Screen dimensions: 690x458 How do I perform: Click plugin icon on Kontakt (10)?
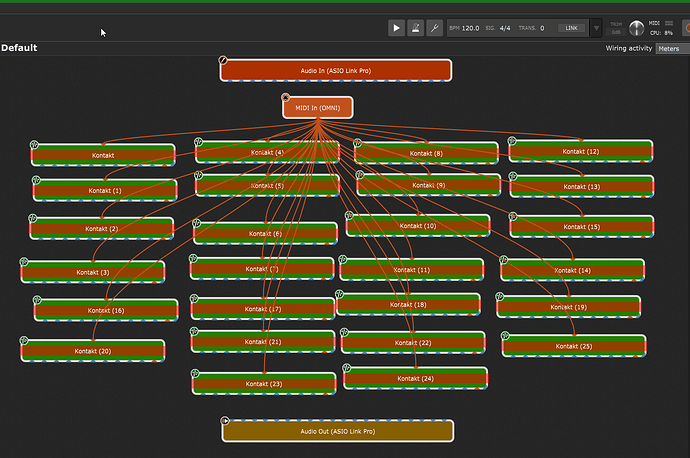(x=349, y=216)
